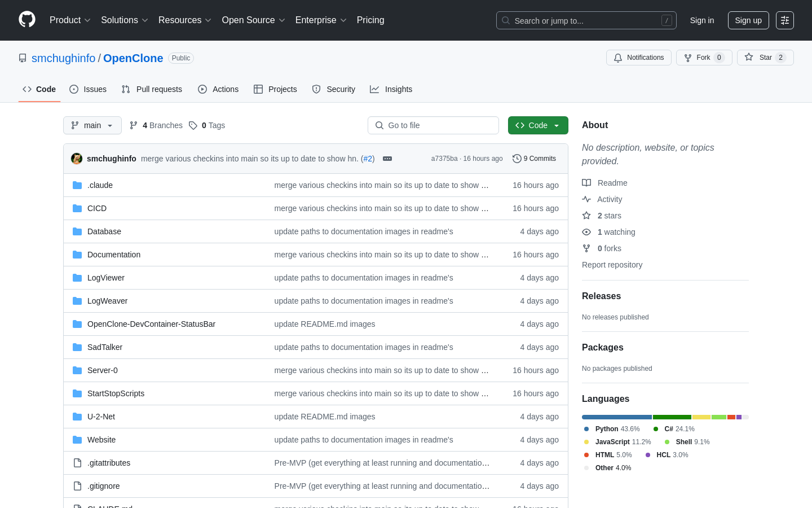Screen dimensions: 812x508
Task: Switch to the Issues tab
Action: (88, 89)
